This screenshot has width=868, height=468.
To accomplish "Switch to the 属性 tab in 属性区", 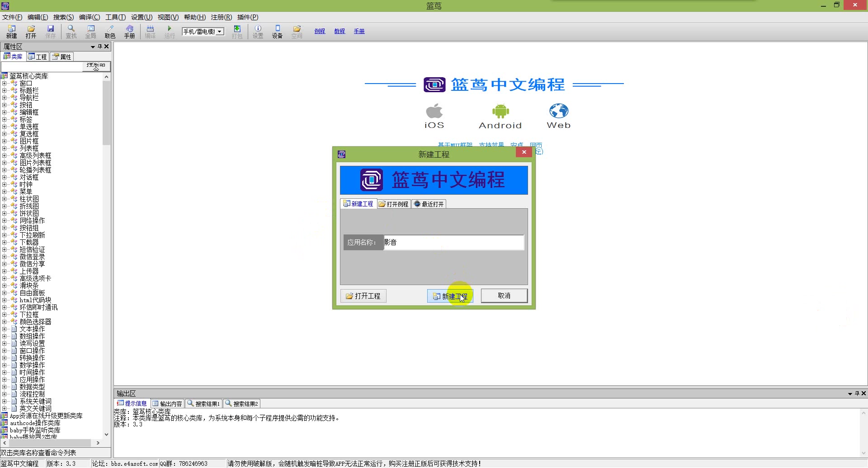I will pos(61,56).
